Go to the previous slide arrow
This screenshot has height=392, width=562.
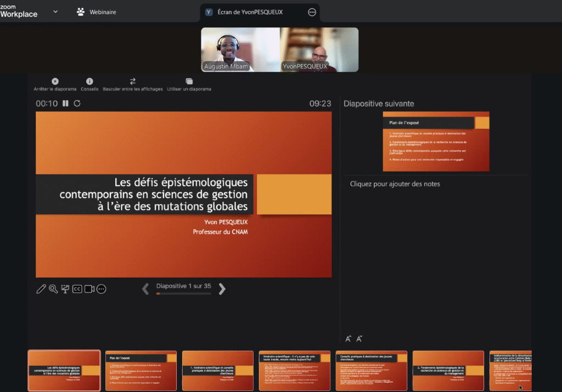pyautogui.click(x=145, y=289)
